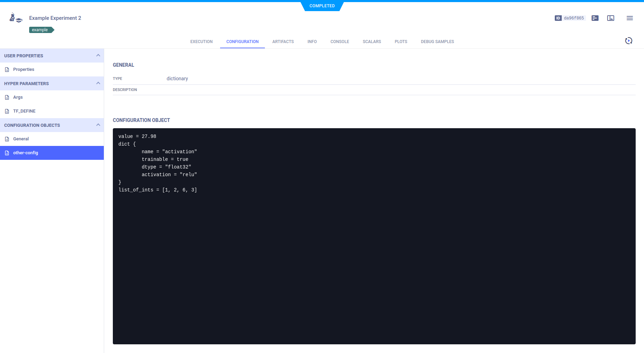Switch to full screen results icon

[611, 18]
